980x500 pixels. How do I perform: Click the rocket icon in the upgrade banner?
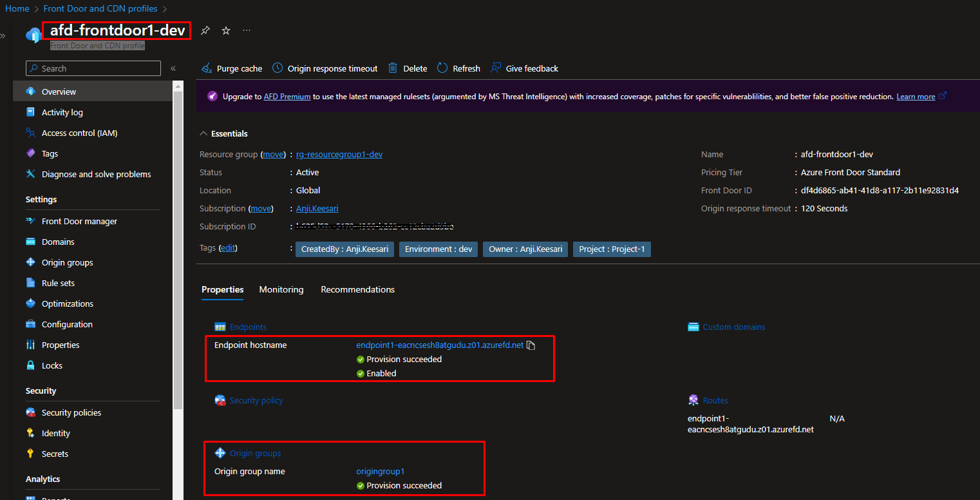pyautogui.click(x=212, y=97)
